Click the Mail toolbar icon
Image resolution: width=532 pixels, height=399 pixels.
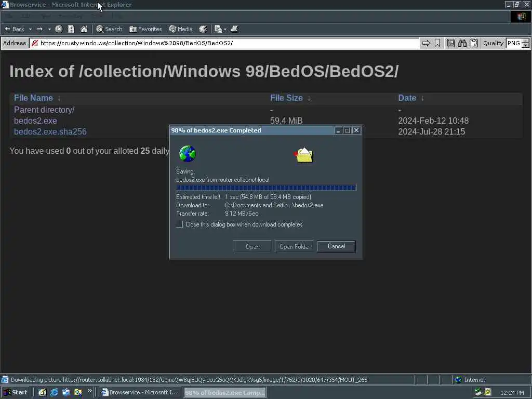click(x=218, y=29)
